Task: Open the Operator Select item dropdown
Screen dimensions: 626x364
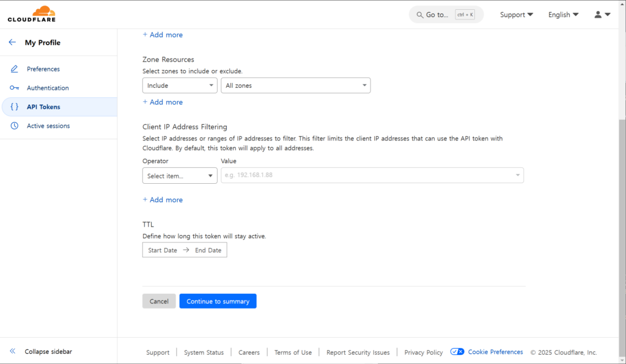Action: (x=180, y=176)
